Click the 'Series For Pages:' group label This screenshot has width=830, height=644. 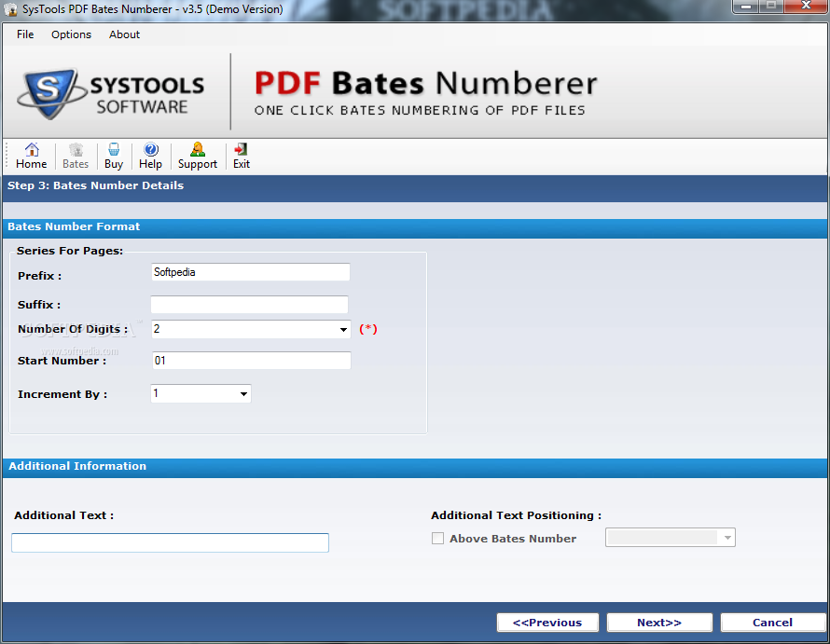pos(70,251)
